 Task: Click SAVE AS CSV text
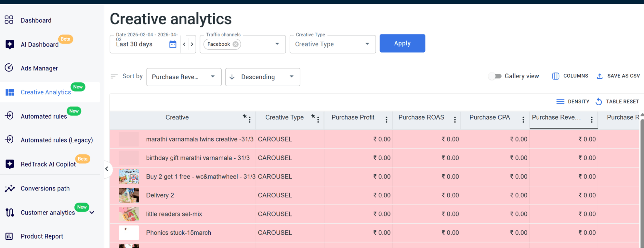[623, 76]
